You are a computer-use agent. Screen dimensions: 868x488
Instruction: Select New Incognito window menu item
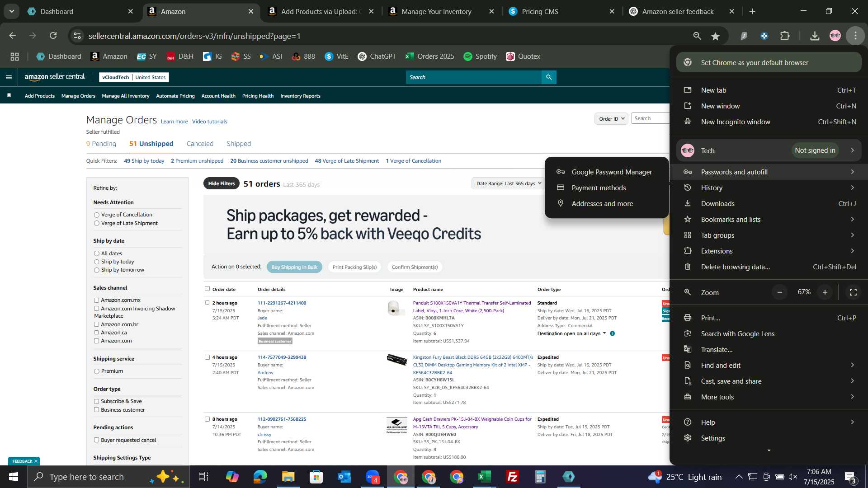click(x=769, y=122)
